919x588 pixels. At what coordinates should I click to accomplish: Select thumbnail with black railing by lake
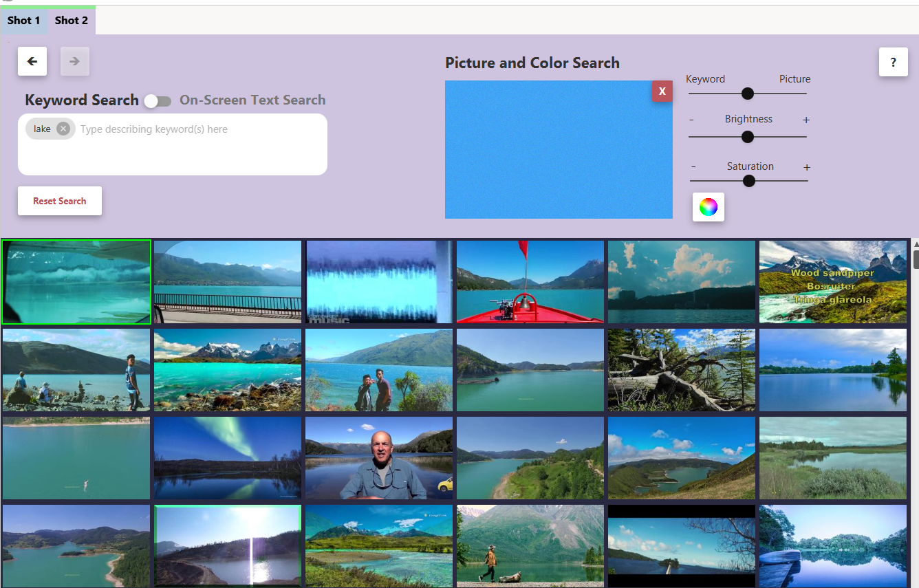pos(228,282)
